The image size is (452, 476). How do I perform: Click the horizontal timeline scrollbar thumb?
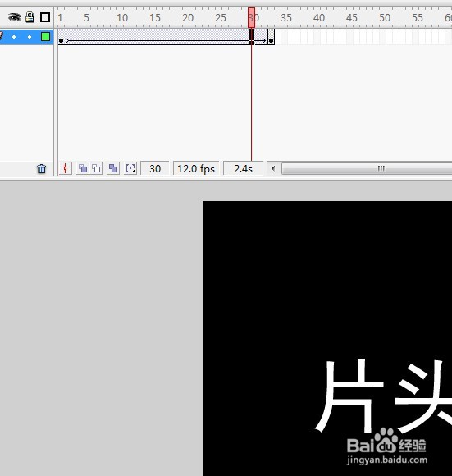(367, 168)
